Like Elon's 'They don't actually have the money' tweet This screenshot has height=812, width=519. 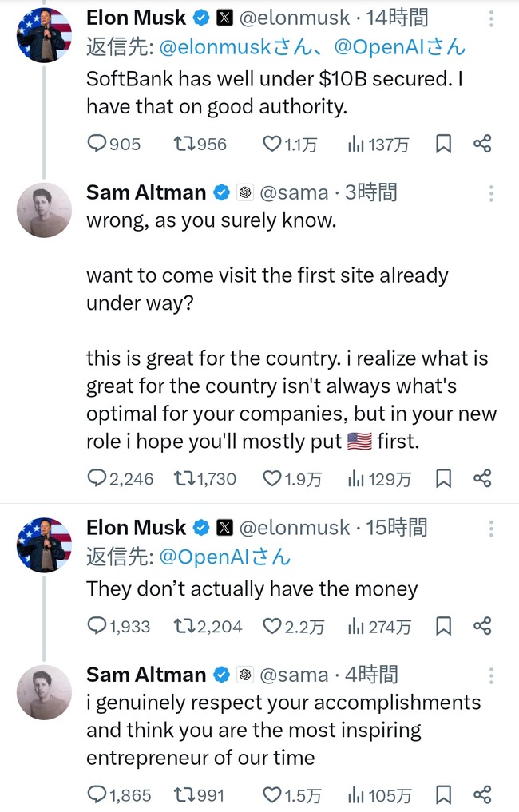(273, 626)
